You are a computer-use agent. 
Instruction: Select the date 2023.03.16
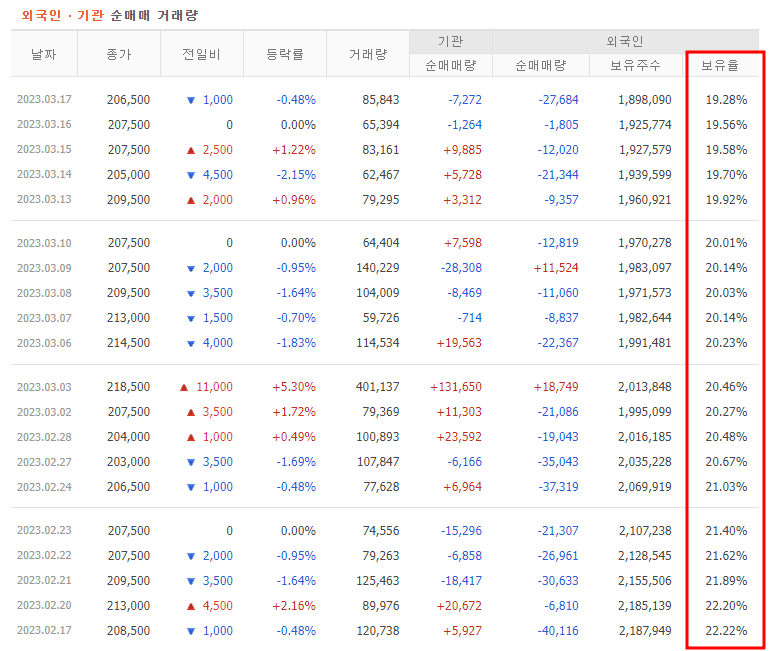tap(44, 125)
